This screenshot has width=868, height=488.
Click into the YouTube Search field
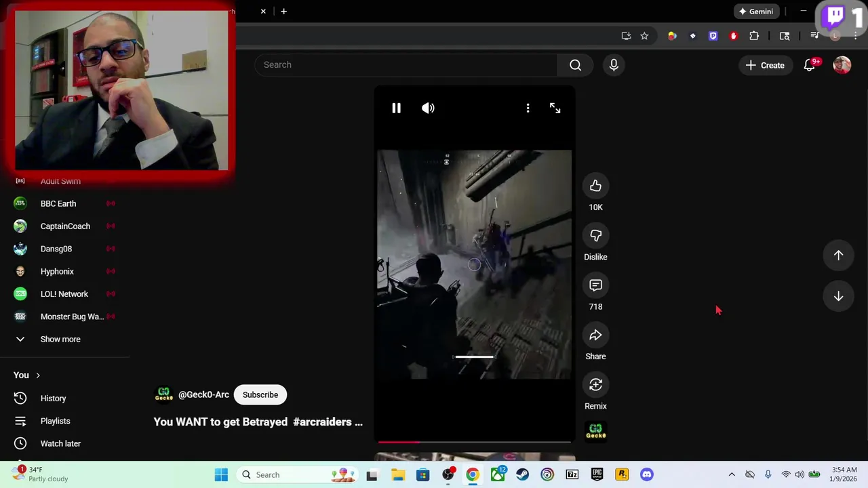point(406,65)
